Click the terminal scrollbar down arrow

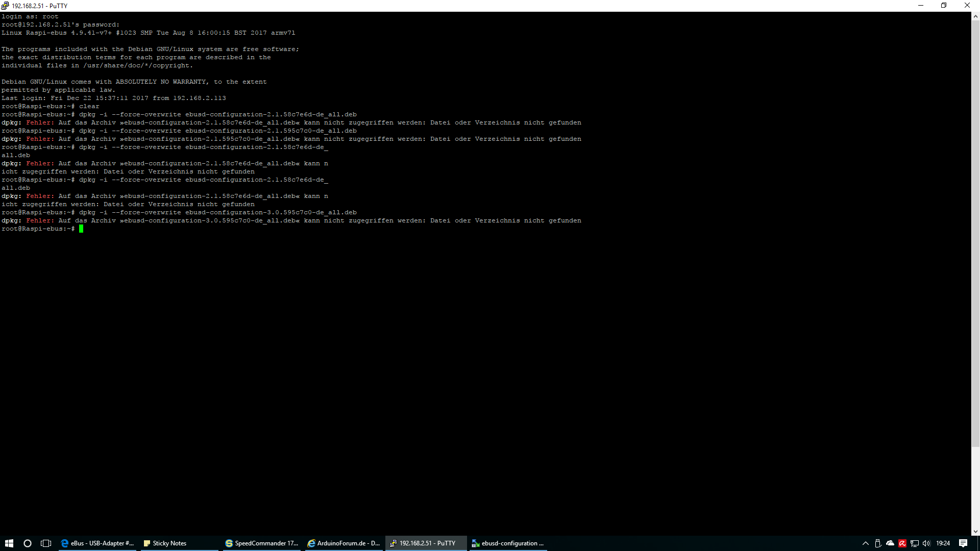coord(975,532)
